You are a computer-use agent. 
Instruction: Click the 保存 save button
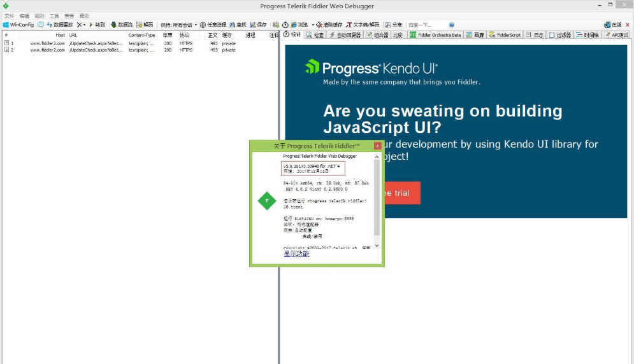[x=258, y=25]
